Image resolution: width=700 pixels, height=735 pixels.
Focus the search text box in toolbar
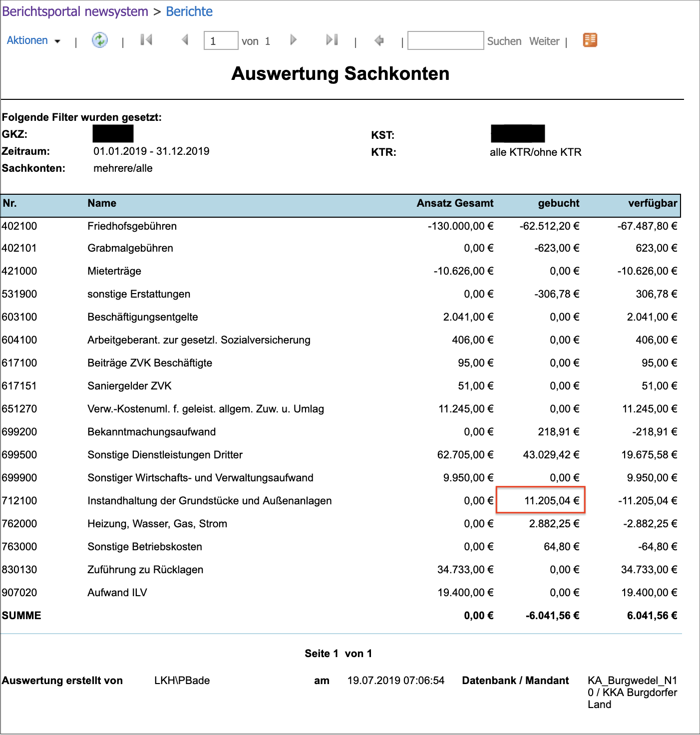pos(445,41)
